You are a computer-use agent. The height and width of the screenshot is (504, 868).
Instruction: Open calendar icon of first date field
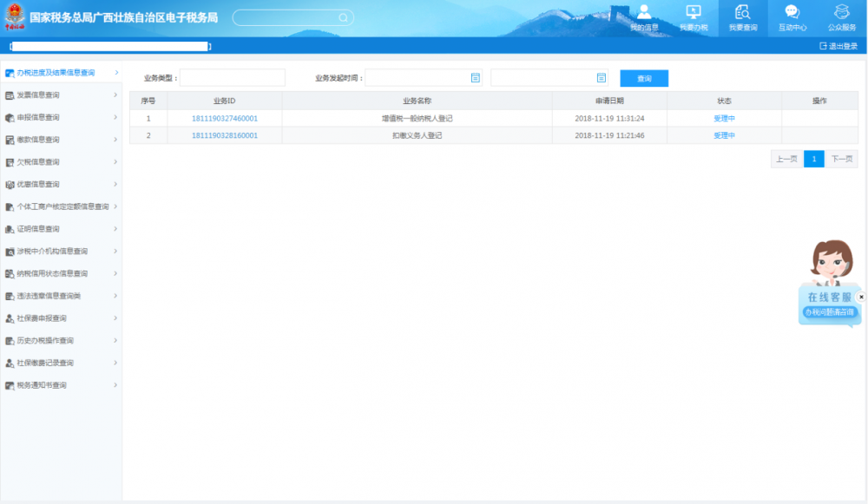pyautogui.click(x=476, y=78)
